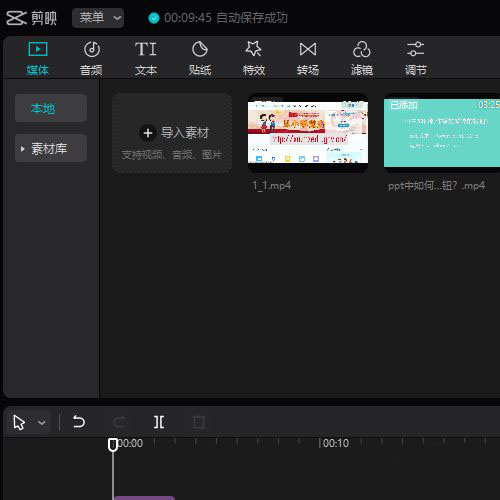Viewport: 500px width, 500px height.
Task: Select the 本地 local media category
Action: (x=51, y=108)
